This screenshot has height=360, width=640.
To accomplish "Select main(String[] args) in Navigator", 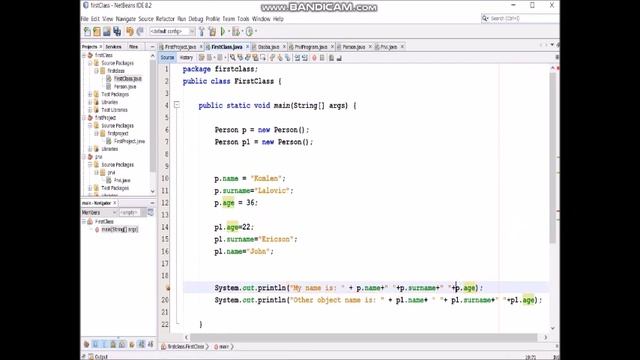I will tap(119, 229).
